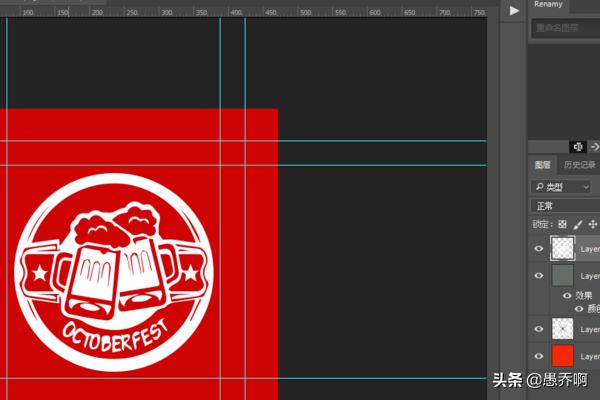
Task: Select the red fill layer thumbnail
Action: coord(563,356)
